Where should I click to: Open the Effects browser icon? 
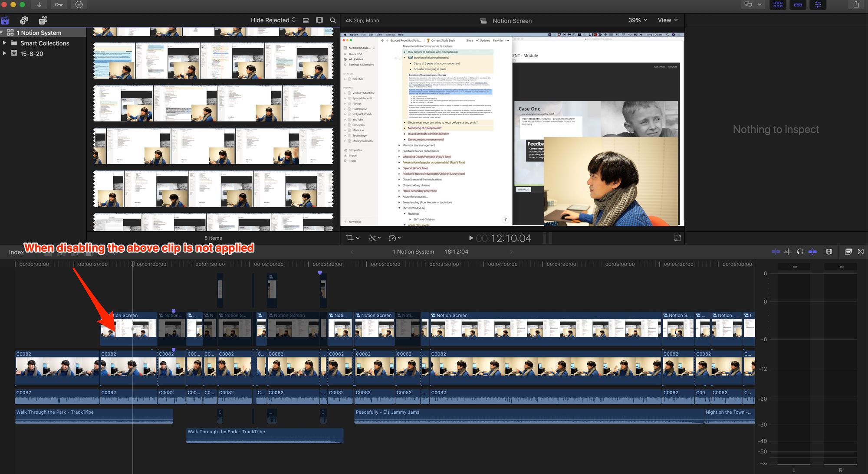tap(848, 252)
